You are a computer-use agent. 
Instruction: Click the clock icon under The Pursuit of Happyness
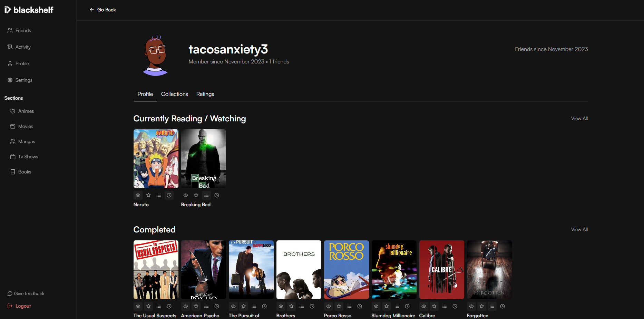pos(264,306)
